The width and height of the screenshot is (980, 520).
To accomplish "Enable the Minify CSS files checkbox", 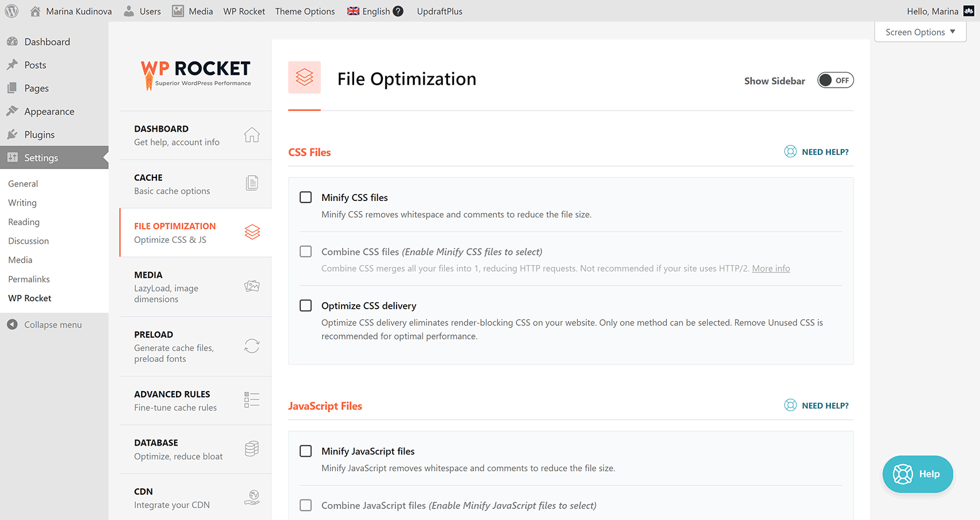I will pos(306,197).
